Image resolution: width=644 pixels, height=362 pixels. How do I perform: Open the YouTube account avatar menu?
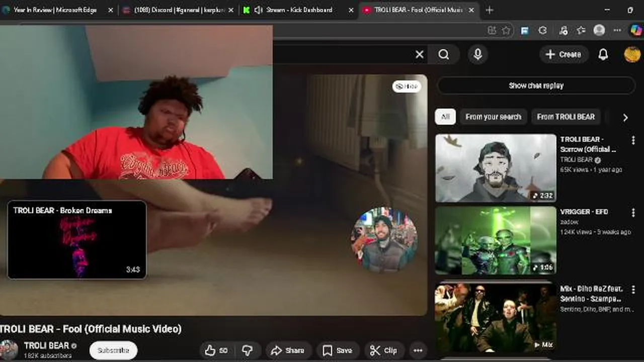click(632, 54)
